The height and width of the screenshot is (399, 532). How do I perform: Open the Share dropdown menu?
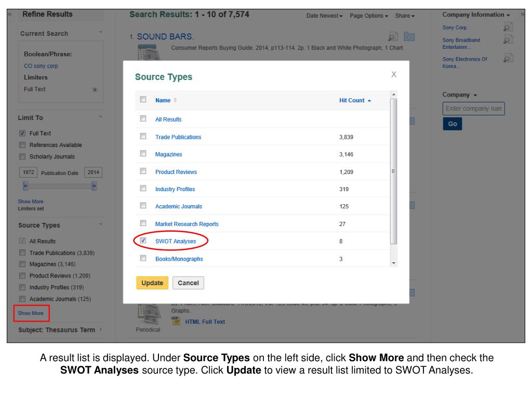tap(404, 16)
